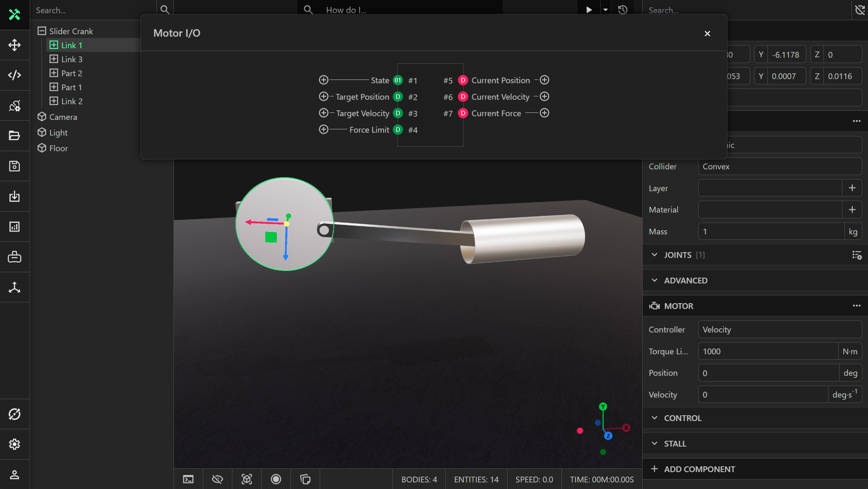Click the console terminal icon in status bar
Screen dimensions: 868x489
[x=188, y=479]
